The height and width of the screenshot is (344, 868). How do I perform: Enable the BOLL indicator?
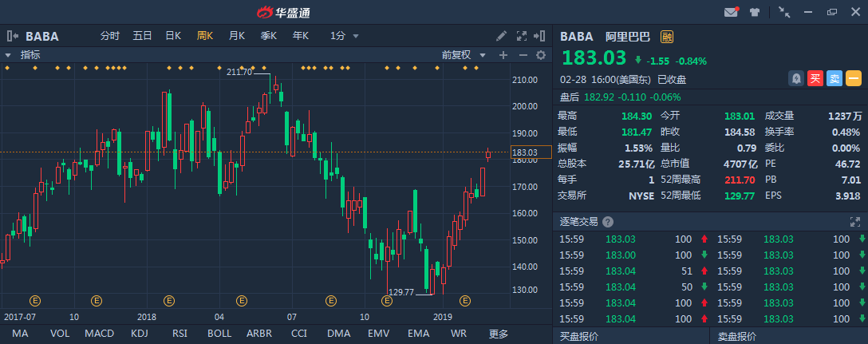tap(218, 333)
